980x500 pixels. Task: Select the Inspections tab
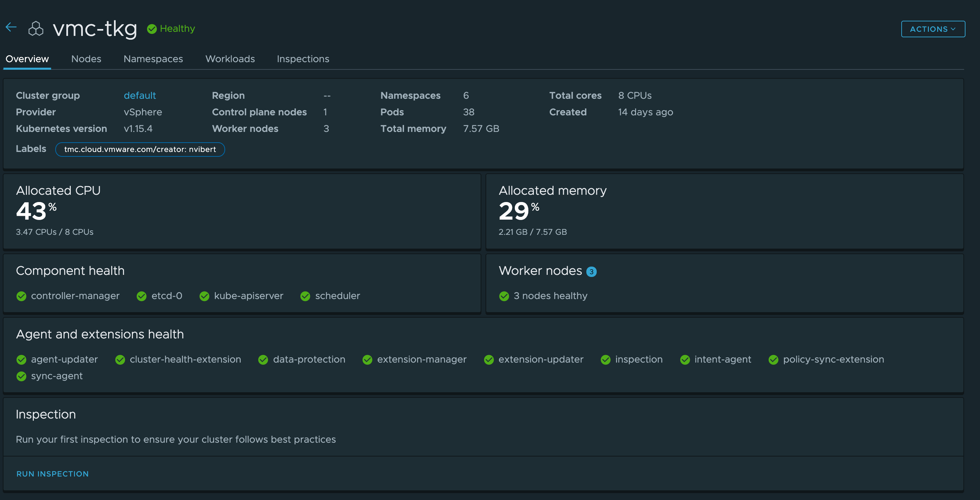coord(303,59)
